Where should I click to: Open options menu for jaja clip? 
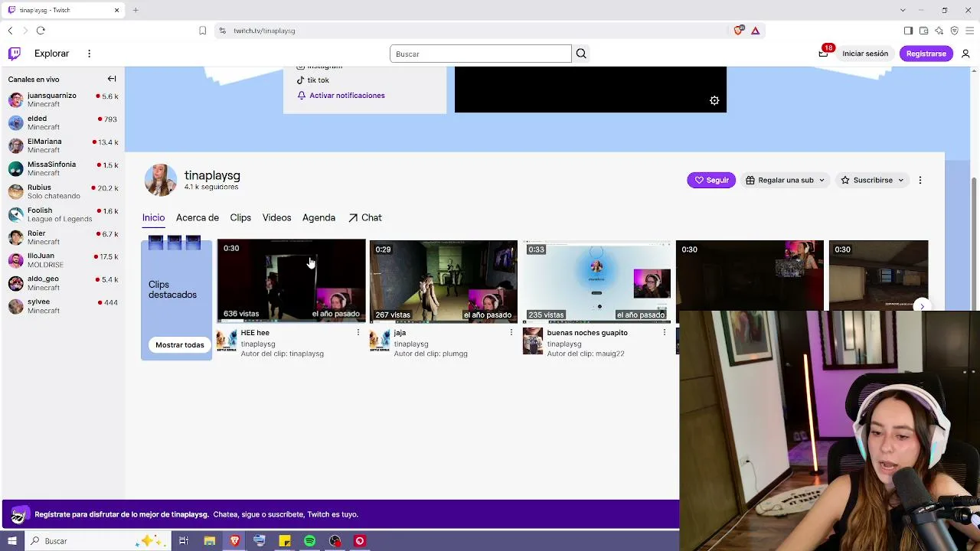[x=511, y=333]
